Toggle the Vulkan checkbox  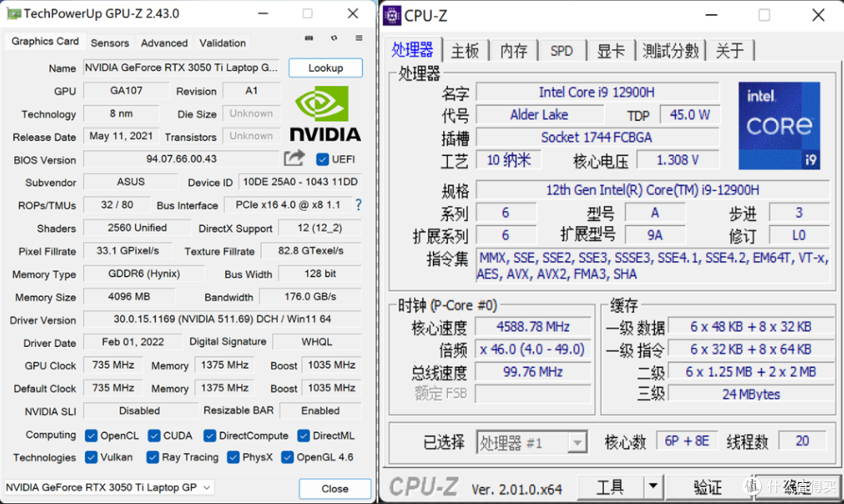(x=91, y=458)
